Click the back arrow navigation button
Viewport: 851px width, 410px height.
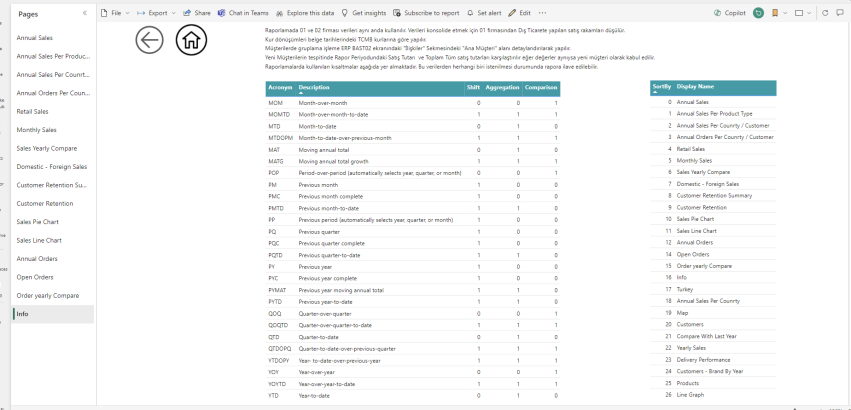[149, 39]
